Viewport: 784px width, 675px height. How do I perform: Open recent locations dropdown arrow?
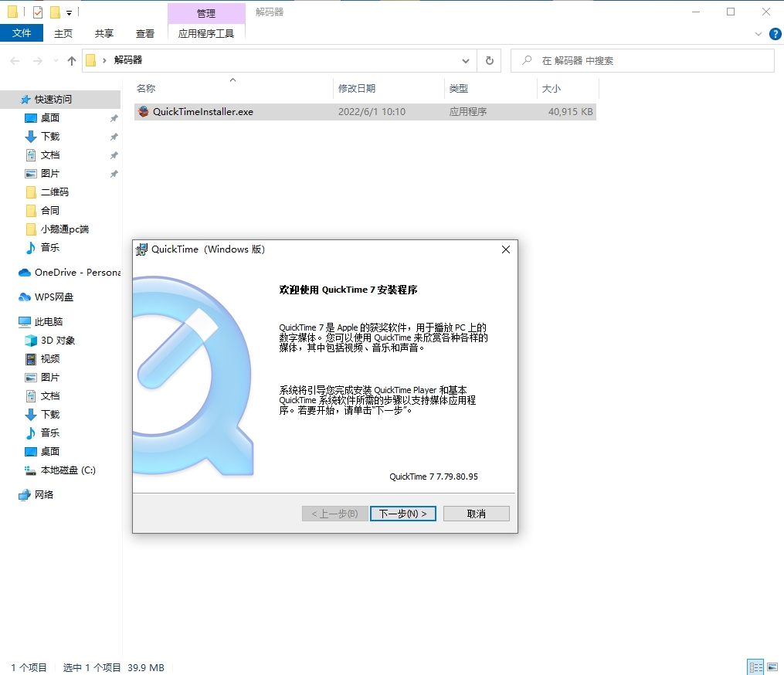point(56,61)
